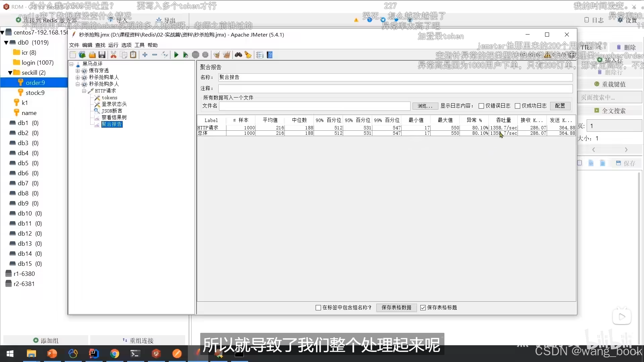Click the Clear results broom icon

click(x=217, y=55)
